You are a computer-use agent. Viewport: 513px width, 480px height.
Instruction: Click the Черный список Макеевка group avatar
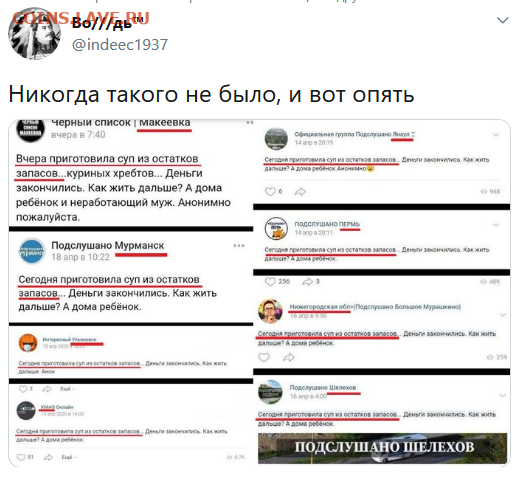point(30,130)
